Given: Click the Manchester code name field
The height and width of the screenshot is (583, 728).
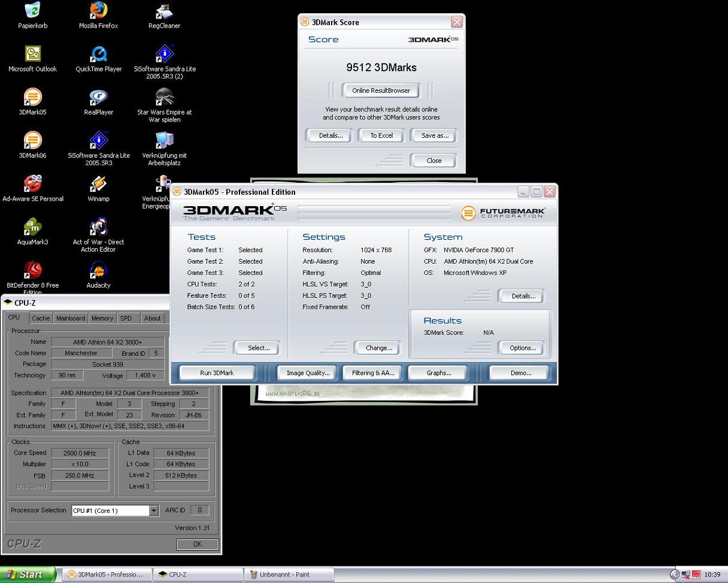Looking at the screenshot, I should coord(81,353).
